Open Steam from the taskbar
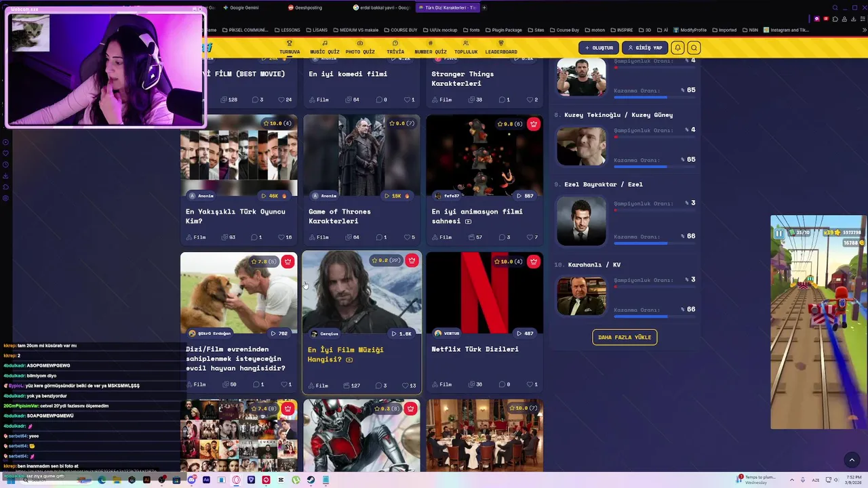This screenshot has height=488, width=868. 311,480
